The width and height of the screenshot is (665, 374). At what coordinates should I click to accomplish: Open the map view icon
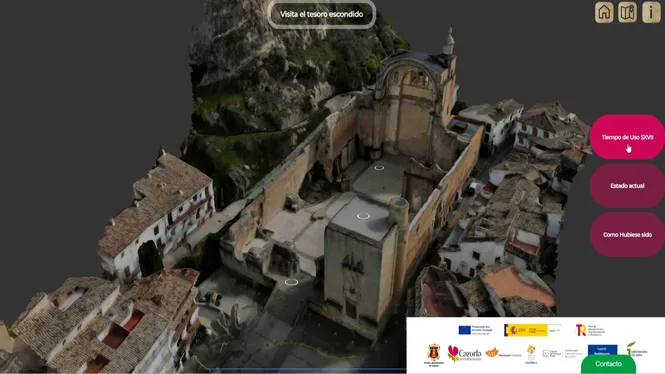click(627, 12)
